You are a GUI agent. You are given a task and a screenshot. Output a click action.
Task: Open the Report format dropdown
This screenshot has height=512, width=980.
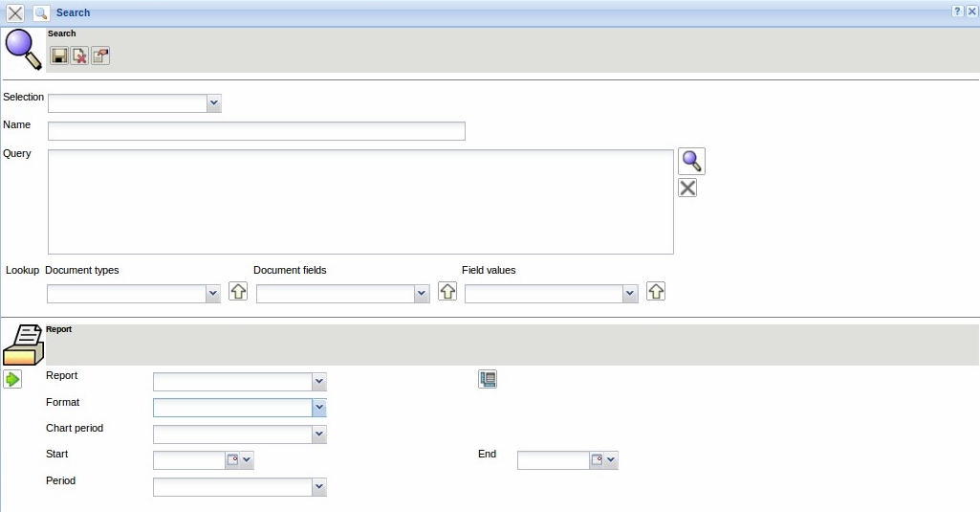[318, 408]
